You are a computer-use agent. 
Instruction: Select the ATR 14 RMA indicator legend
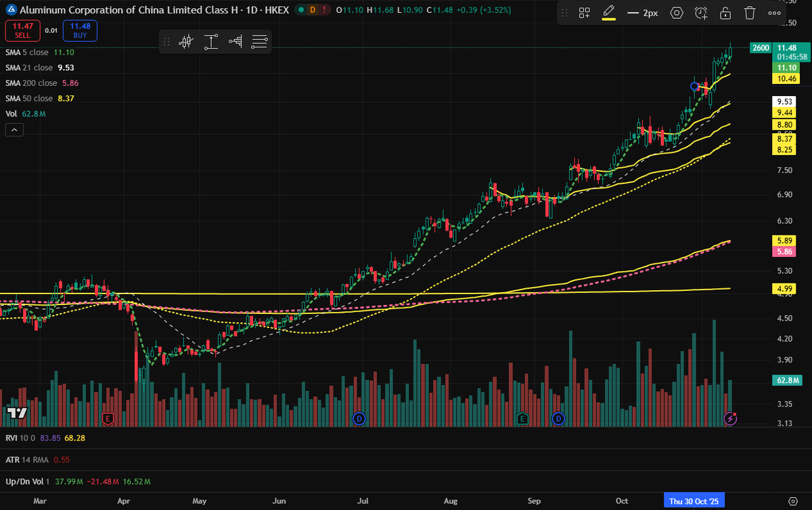click(x=39, y=459)
